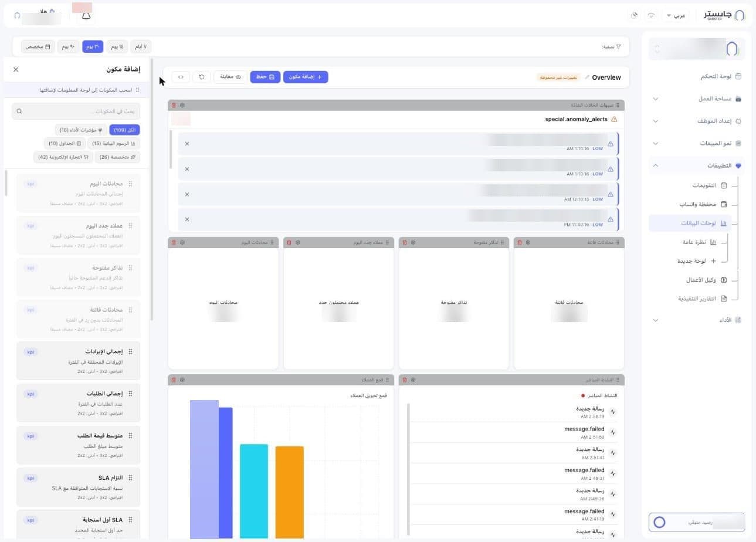Click the pencil icon beside Overview

coord(587,77)
